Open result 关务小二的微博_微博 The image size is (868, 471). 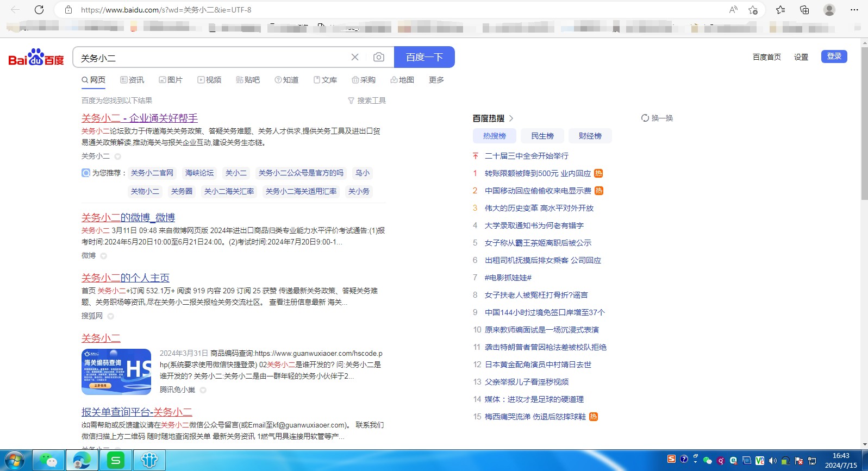coord(128,217)
